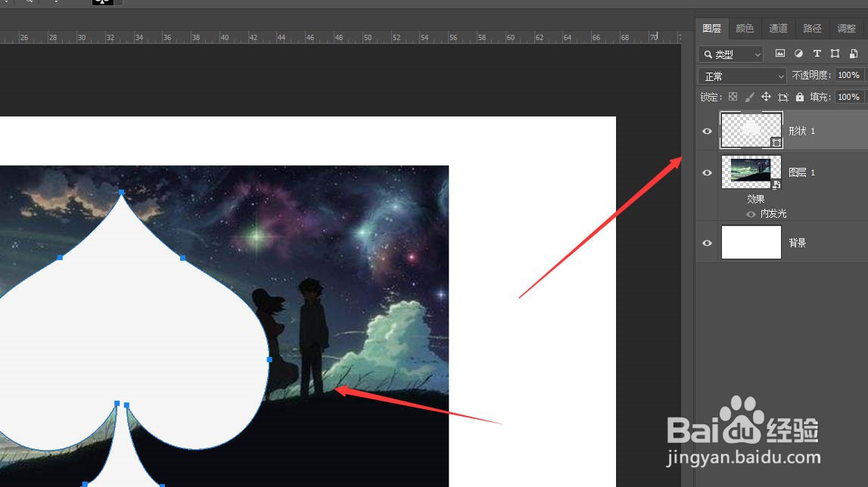Select the 图层 1 layer thumbnail
Viewport: 868px width, 487px height.
pos(751,172)
